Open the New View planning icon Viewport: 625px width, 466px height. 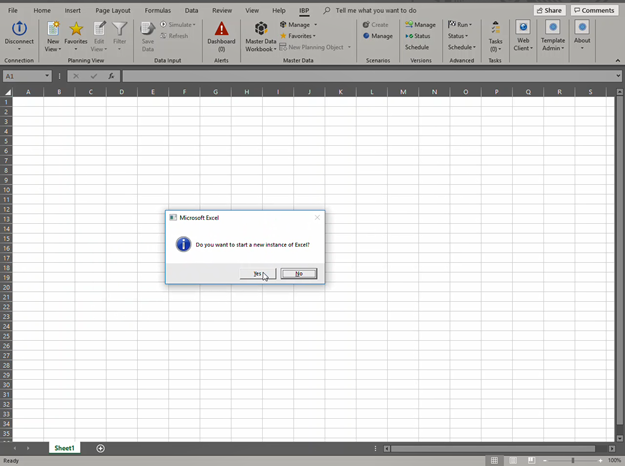coord(53,29)
